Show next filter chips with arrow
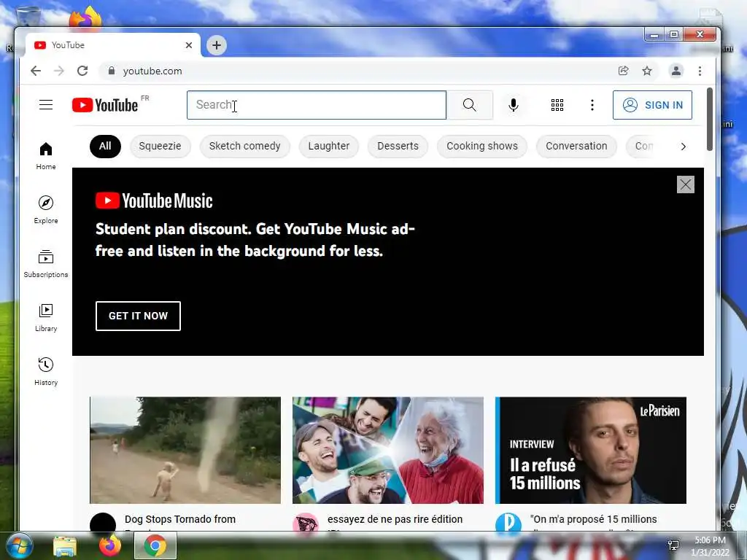 (x=683, y=146)
